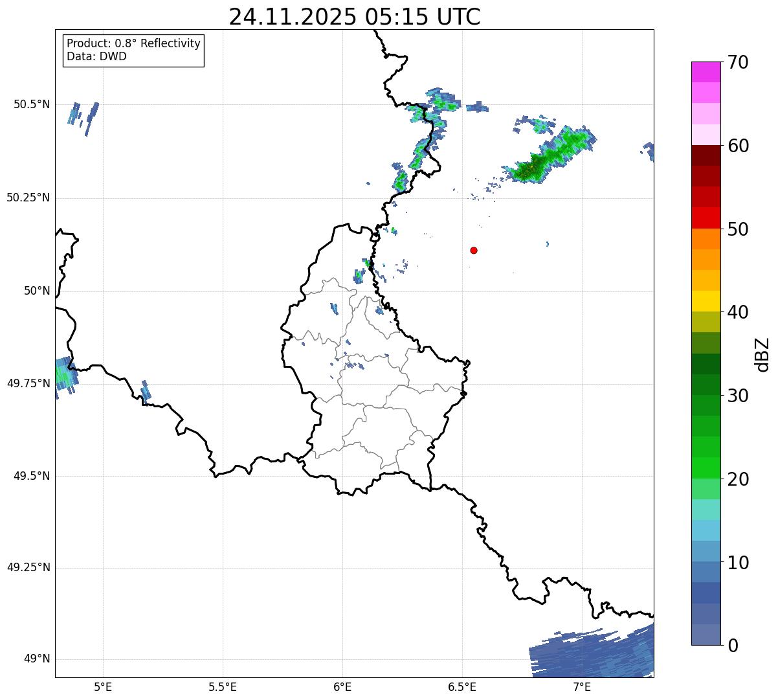
Task: Click the colorbar tick label 0
Action: point(732,646)
